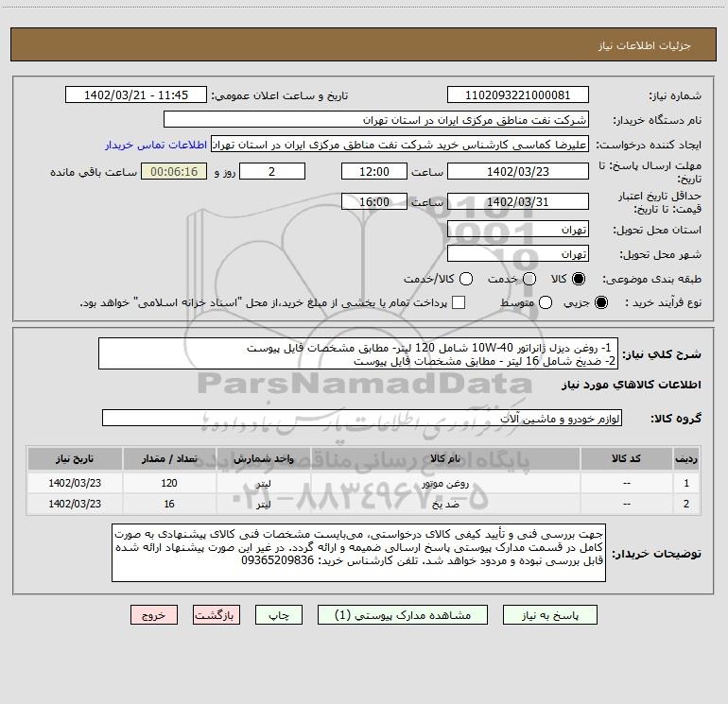Viewport: 728px width, 704px height.
Task: Click the نام دستگاه خریدار field
Action: (x=376, y=120)
